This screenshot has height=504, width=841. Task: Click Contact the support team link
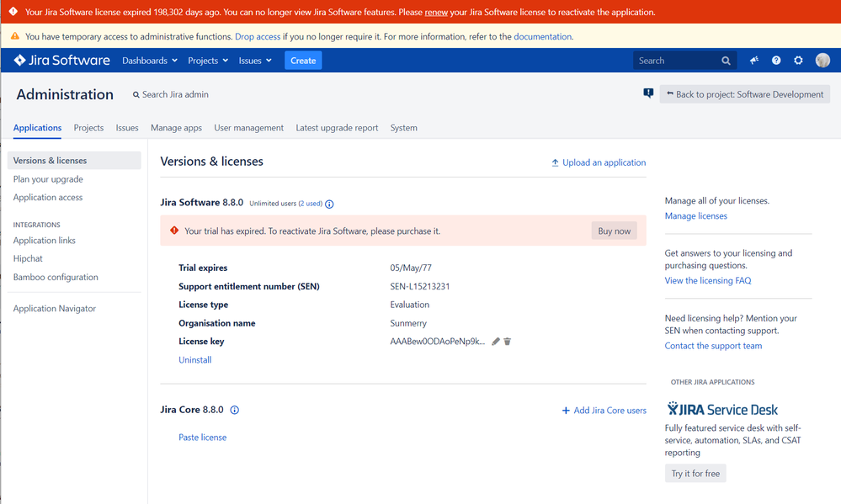tap(713, 346)
